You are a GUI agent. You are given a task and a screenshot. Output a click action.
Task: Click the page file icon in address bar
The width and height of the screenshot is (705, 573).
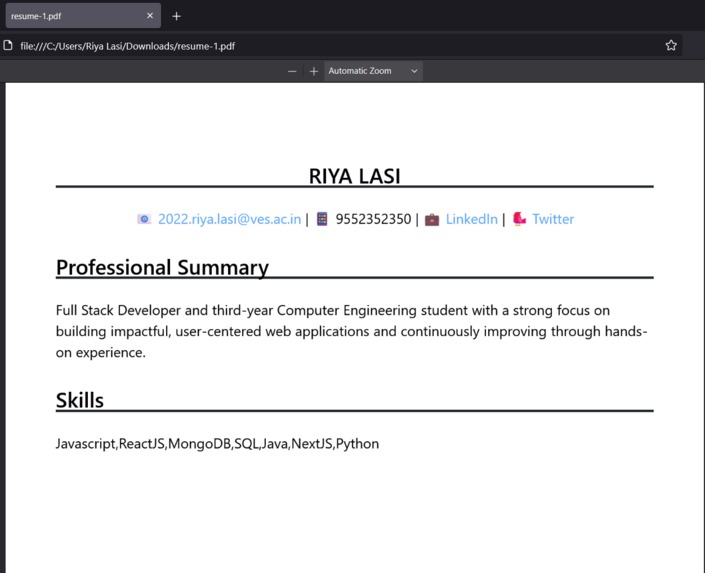(x=8, y=45)
